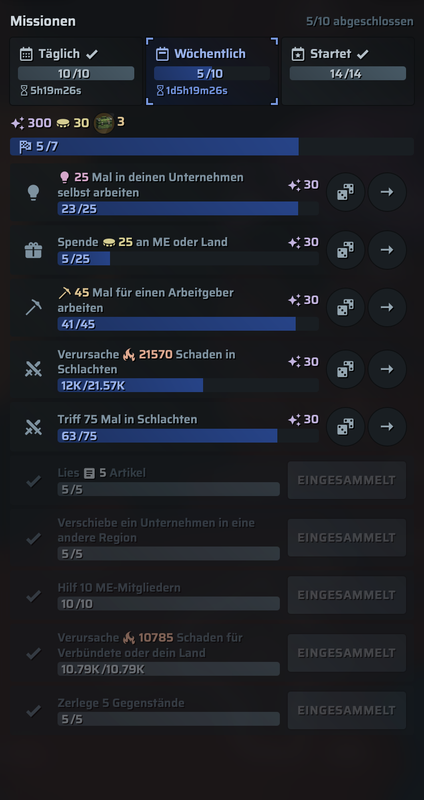
Task: Reroll the donation to ME or Land mission
Action: [x=345, y=249]
